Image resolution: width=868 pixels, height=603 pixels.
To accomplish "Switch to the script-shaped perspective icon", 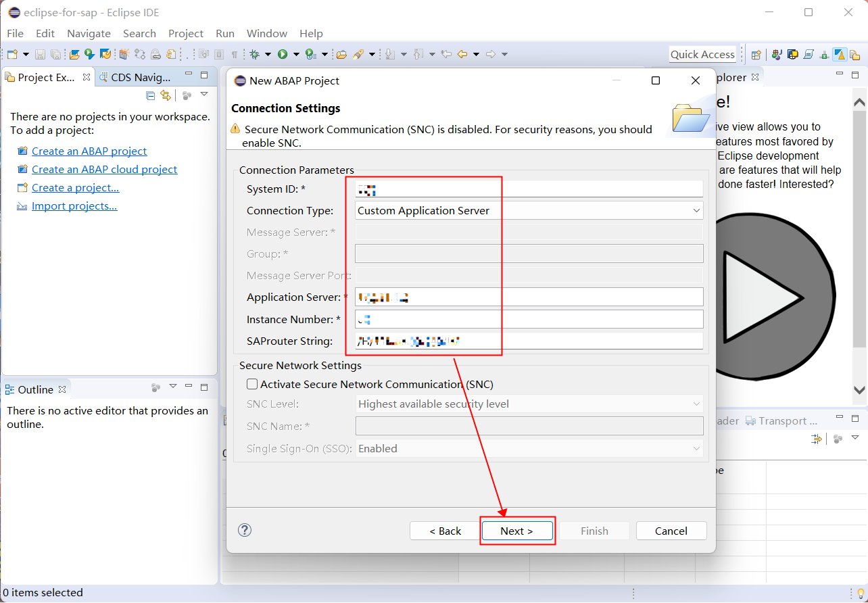I will [809, 55].
